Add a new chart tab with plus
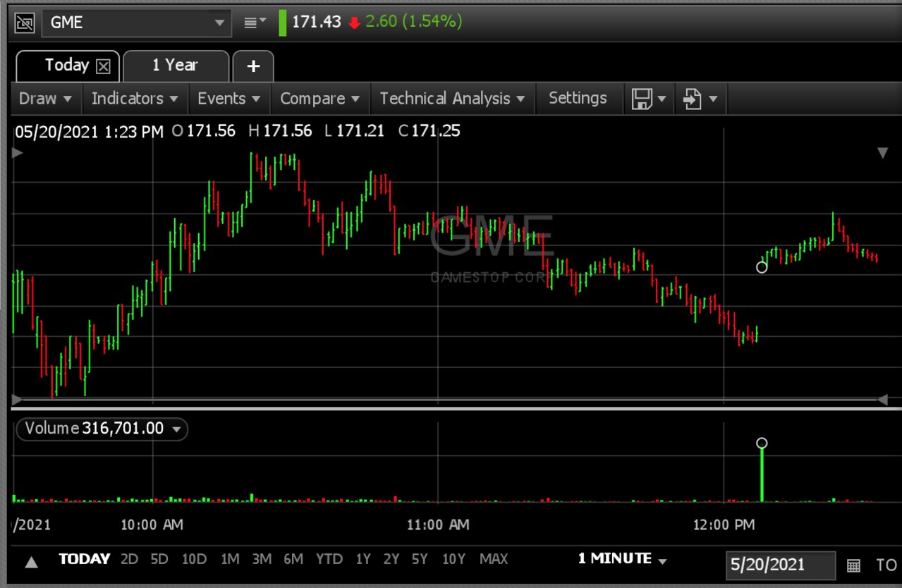Screen dimensions: 902x588 [253, 66]
